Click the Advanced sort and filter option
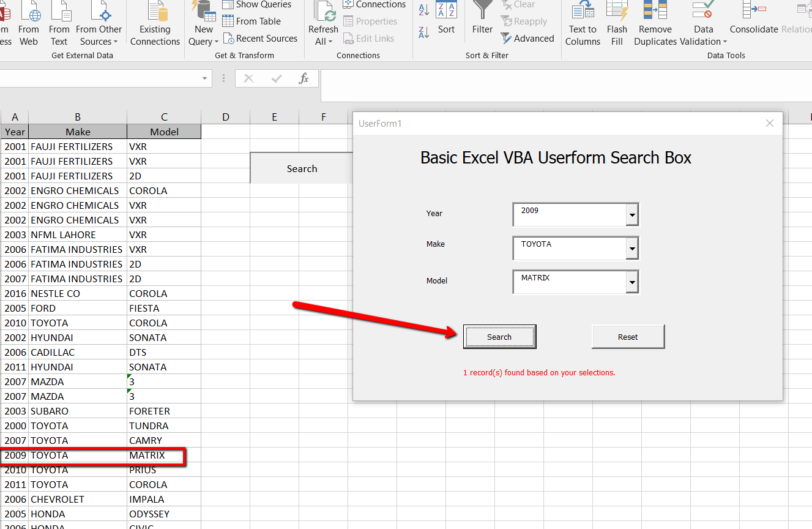Image resolution: width=812 pixels, height=529 pixels. pyautogui.click(x=527, y=38)
